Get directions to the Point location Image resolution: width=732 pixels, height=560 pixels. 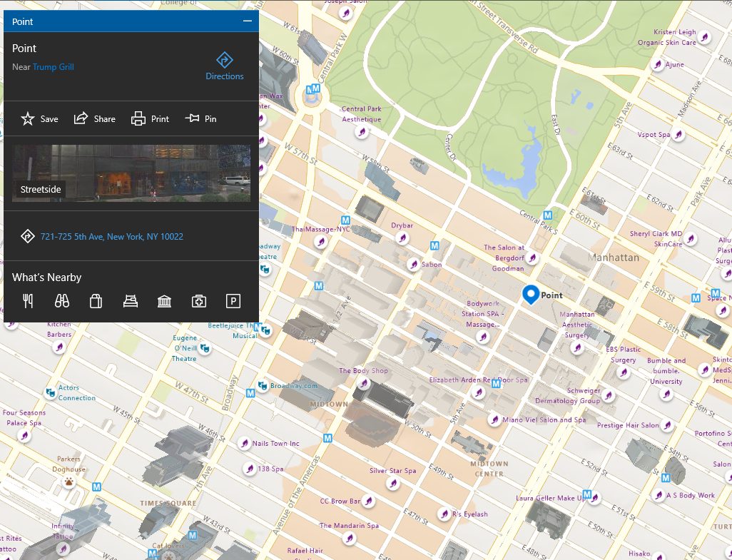[225, 66]
